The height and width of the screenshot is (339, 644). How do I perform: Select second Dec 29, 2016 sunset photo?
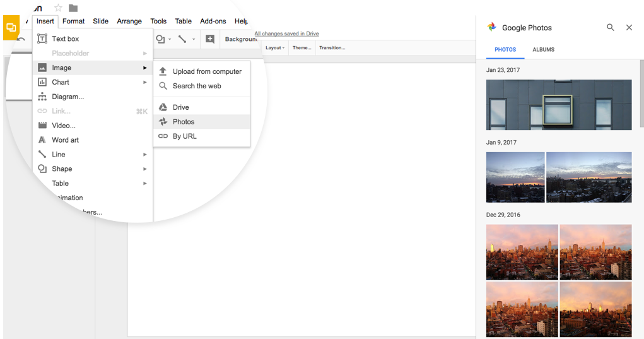tap(595, 252)
